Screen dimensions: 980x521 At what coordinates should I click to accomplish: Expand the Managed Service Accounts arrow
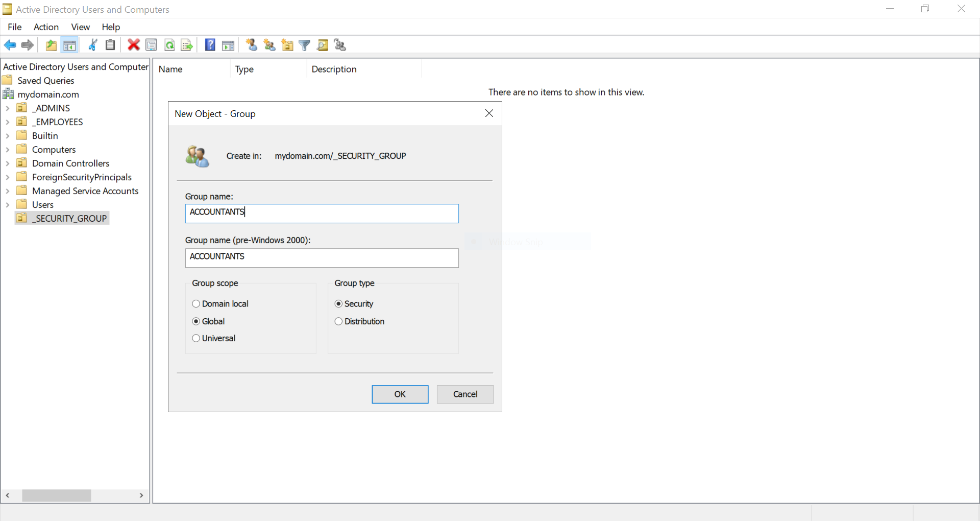pyautogui.click(x=8, y=191)
